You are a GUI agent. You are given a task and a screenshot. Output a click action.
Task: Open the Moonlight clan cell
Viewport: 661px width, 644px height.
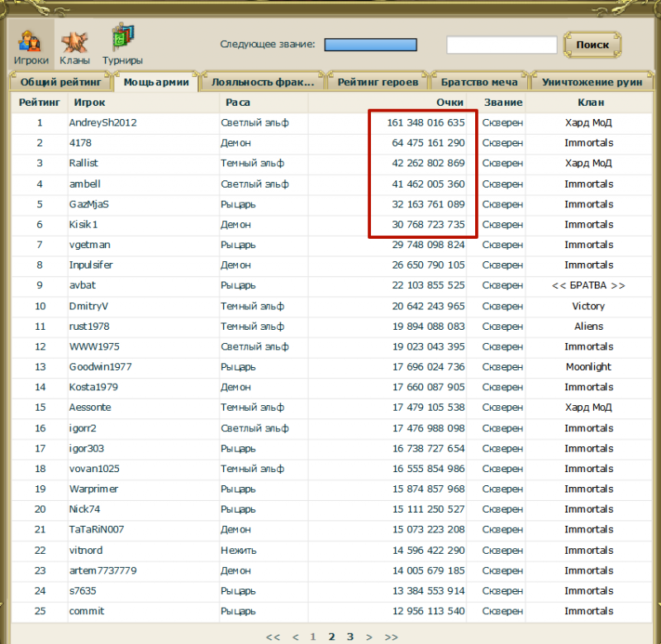tap(588, 367)
